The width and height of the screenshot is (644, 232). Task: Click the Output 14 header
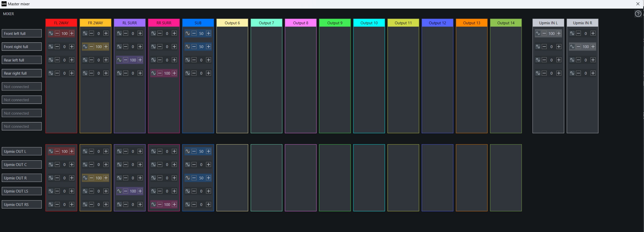[x=506, y=23]
